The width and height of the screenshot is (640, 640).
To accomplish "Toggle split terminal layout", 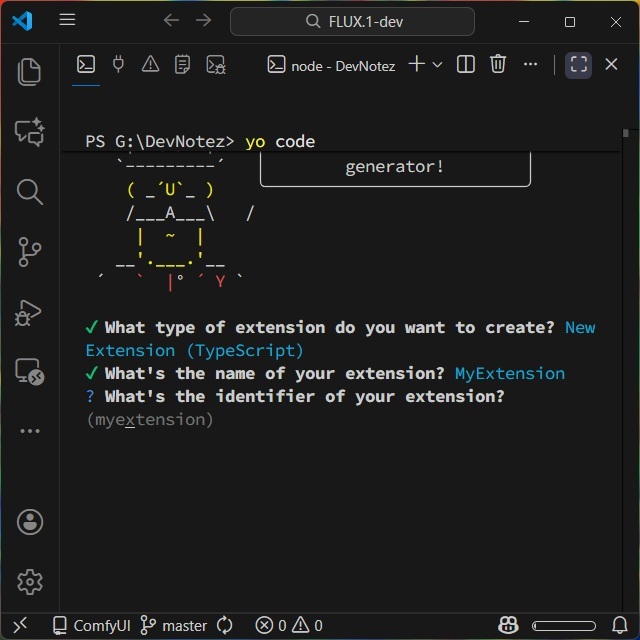I will point(466,65).
